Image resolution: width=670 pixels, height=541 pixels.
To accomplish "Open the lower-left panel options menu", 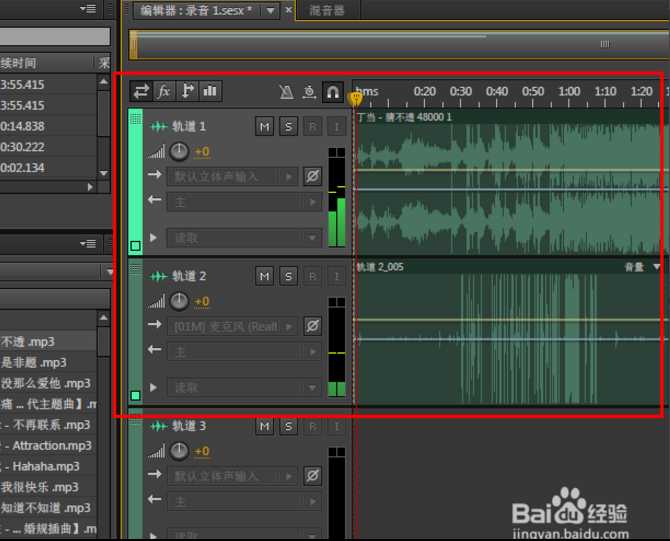I will tap(88, 244).
